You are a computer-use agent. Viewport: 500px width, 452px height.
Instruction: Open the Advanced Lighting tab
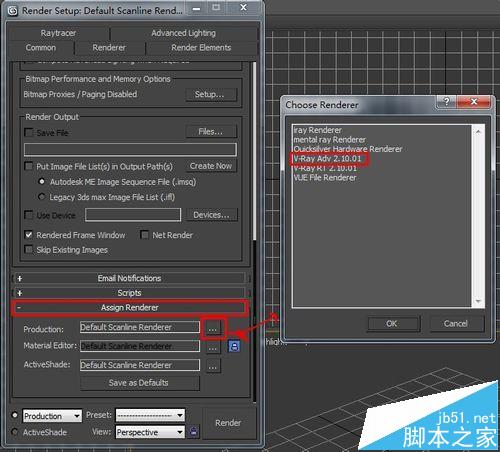(183, 33)
